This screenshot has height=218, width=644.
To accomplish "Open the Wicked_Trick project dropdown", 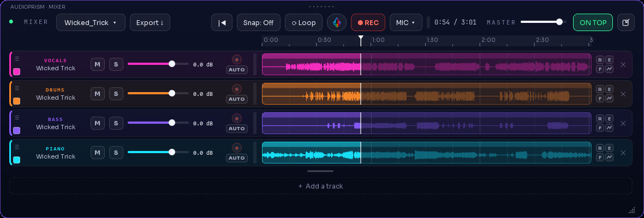I will tap(91, 22).
